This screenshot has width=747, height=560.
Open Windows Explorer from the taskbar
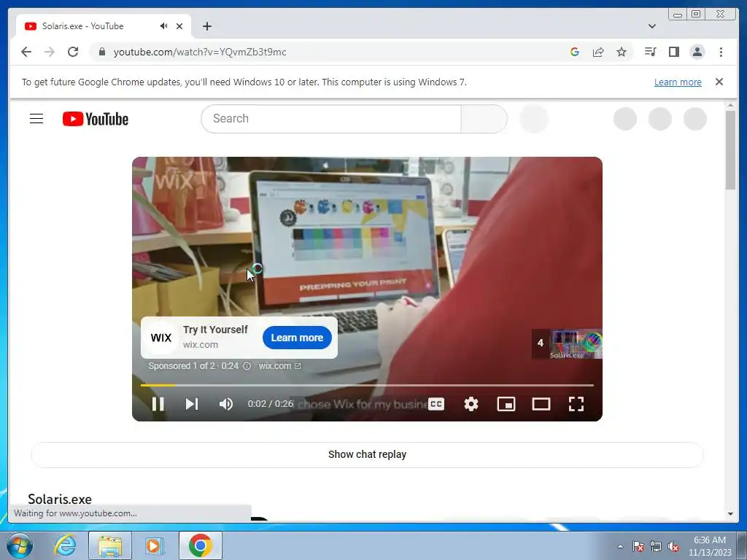(x=110, y=545)
